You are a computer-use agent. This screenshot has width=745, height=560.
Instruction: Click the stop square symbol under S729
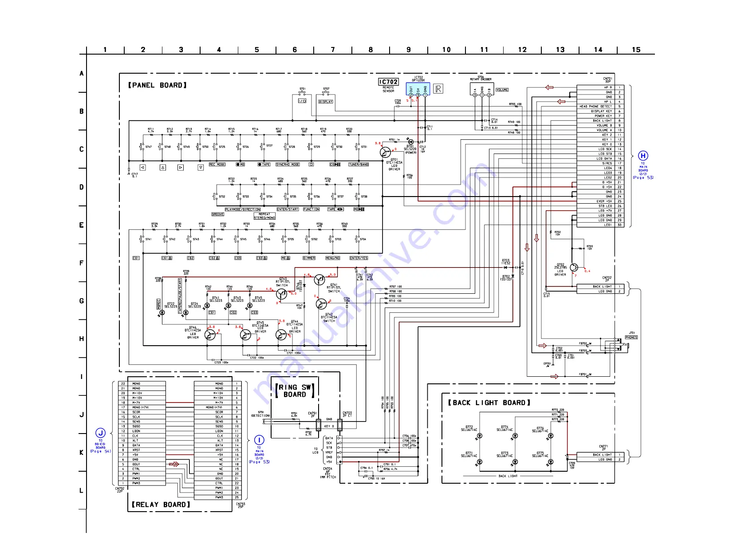(x=311, y=165)
